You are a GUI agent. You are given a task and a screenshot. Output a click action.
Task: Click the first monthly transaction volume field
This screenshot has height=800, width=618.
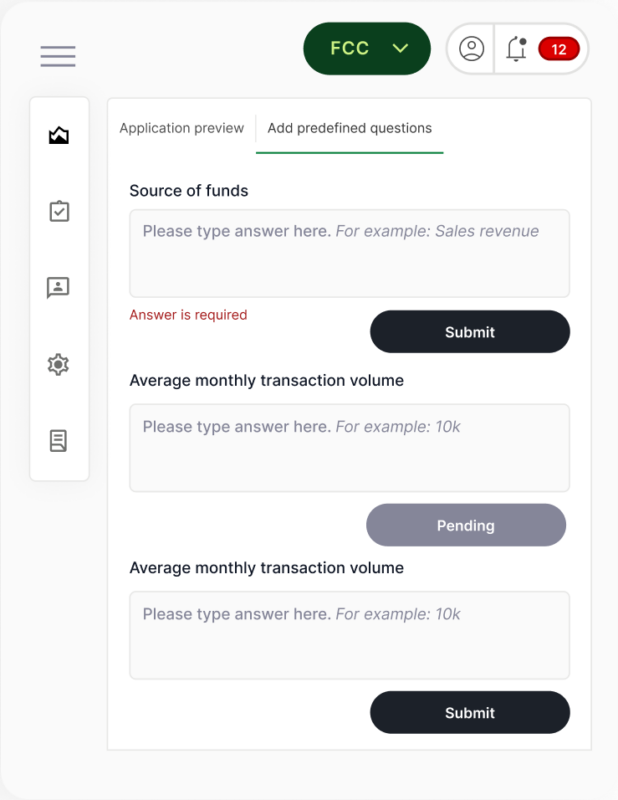349,448
